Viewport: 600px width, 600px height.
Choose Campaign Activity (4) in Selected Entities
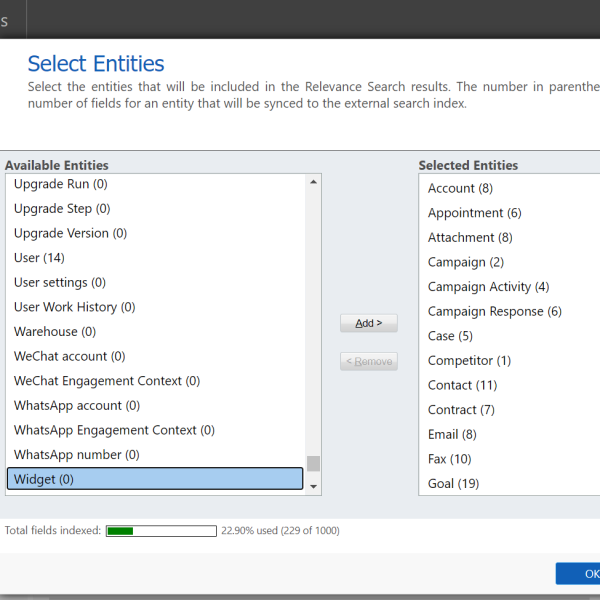pos(488,287)
